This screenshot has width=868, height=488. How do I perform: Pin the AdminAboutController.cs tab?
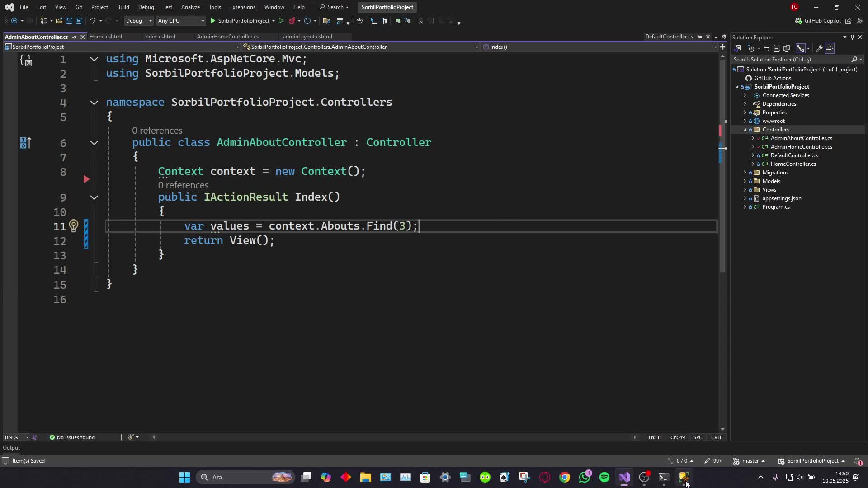coord(75,37)
